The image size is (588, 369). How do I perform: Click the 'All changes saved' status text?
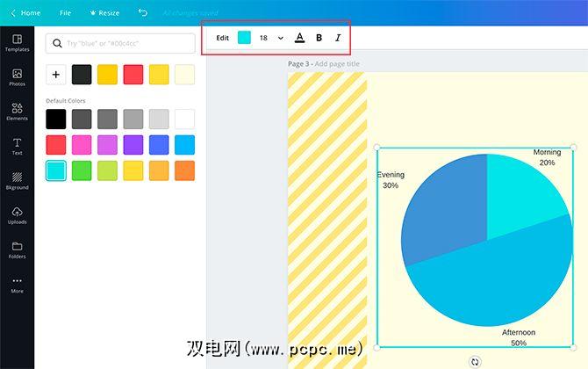[190, 13]
